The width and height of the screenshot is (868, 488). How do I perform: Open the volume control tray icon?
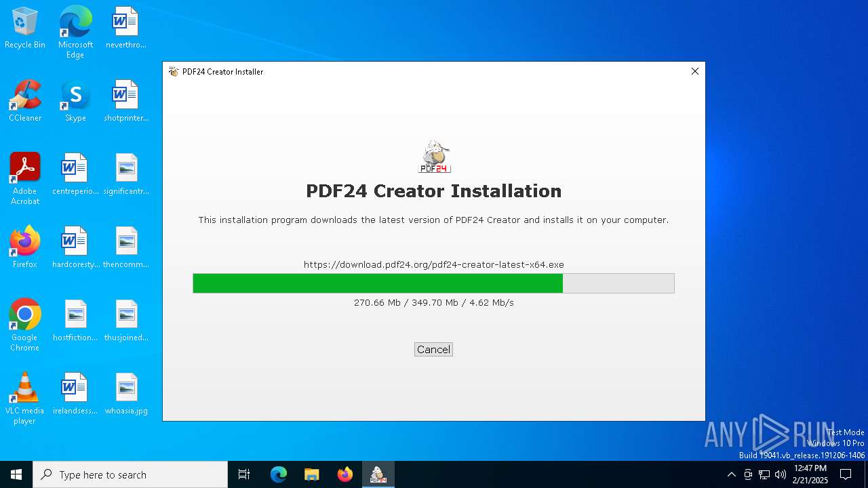[781, 474]
